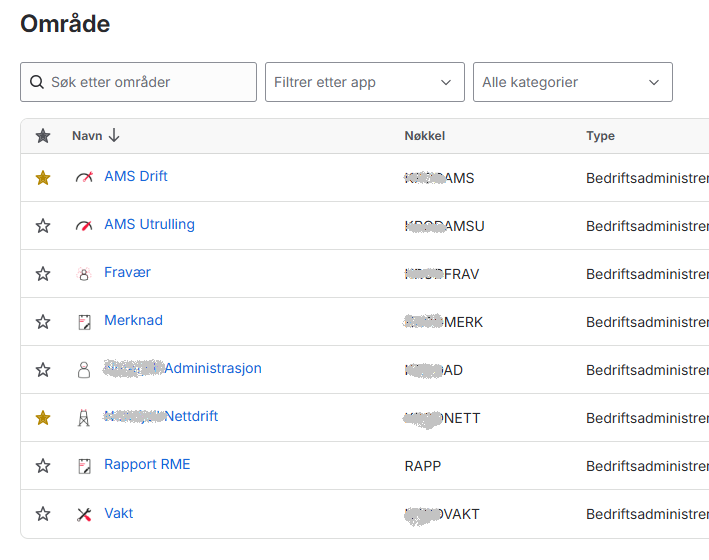Remove star from the Nettdrift space
709x560 pixels.
[43, 418]
